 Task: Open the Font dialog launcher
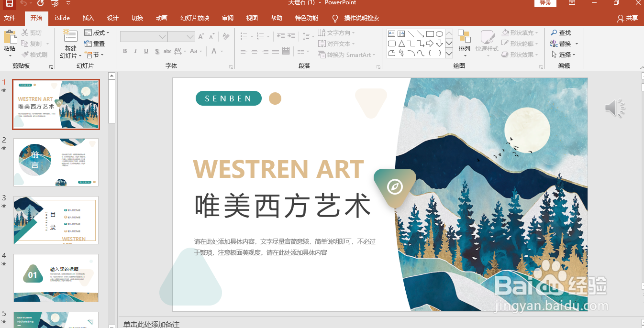pyautogui.click(x=231, y=66)
